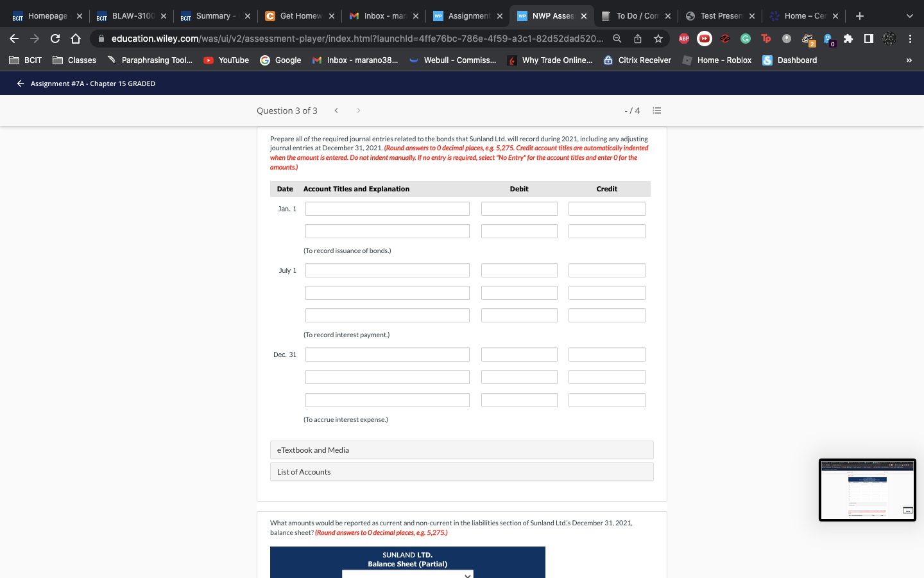Open the Balance Sheet date dropdown

pyautogui.click(x=407, y=574)
